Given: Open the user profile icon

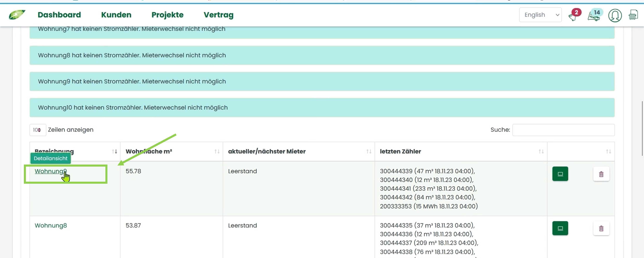Looking at the screenshot, I should point(615,16).
